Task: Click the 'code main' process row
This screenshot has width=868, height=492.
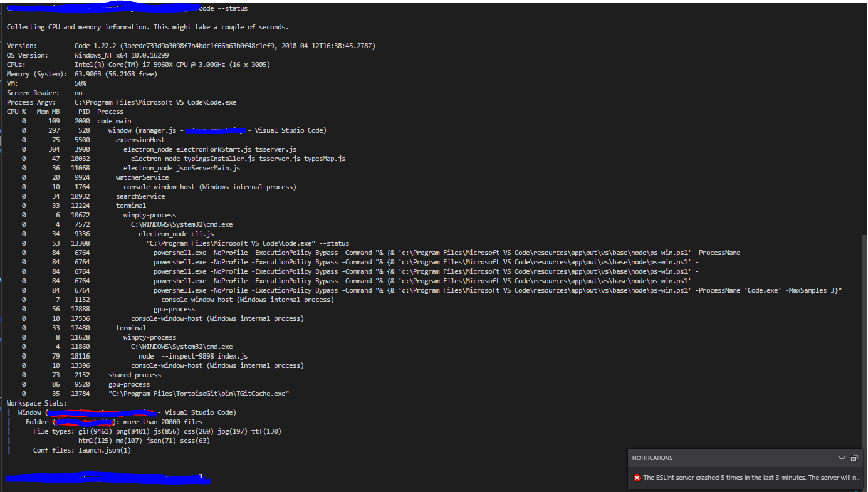Action: point(76,122)
